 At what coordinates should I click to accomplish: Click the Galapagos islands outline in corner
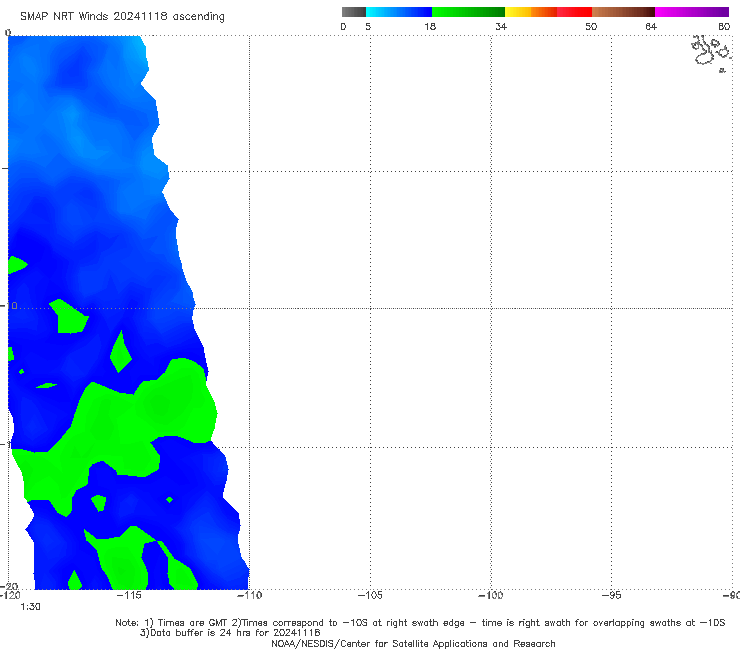coord(712,53)
